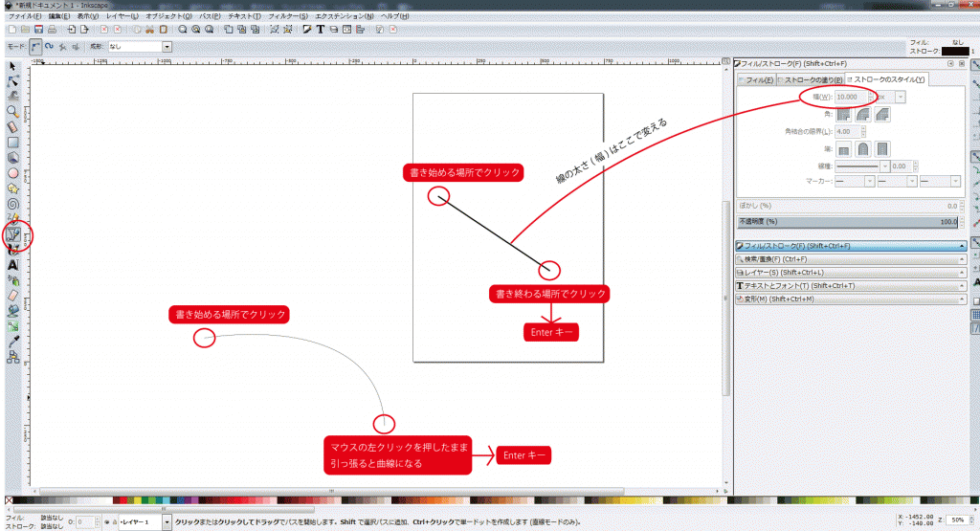Open the フィルター menu
980x531 pixels.
[288, 16]
